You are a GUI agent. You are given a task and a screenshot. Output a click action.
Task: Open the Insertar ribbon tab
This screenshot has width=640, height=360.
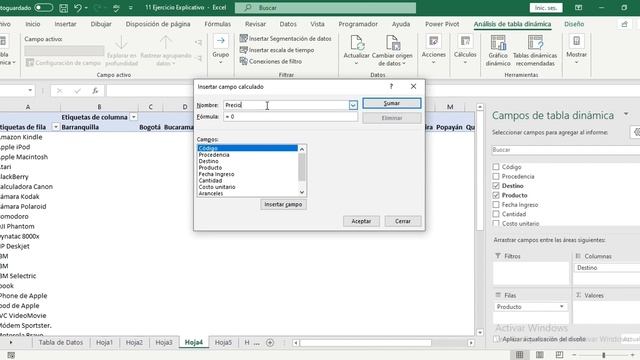65,24
